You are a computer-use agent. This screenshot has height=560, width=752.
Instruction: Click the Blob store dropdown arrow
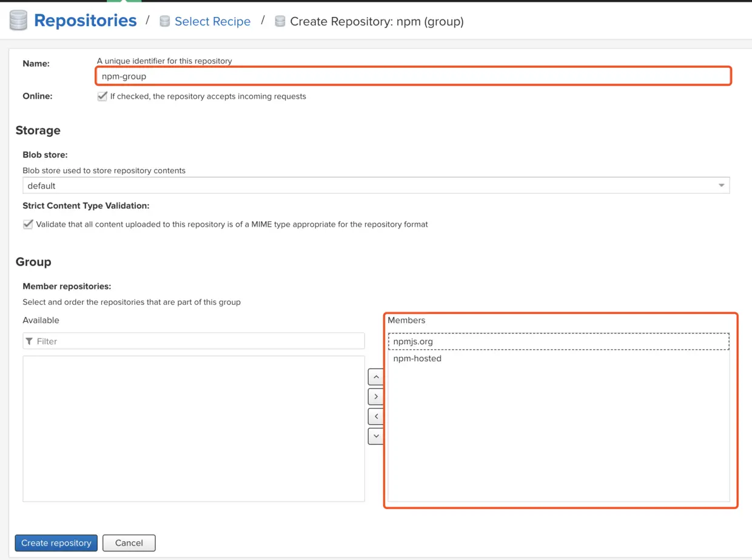click(x=722, y=185)
